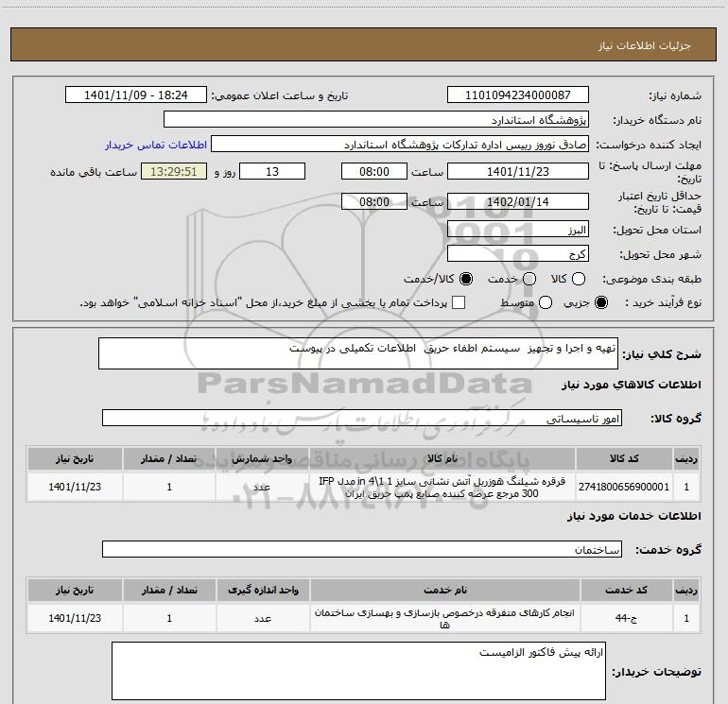The width and height of the screenshot is (728, 704).
Task: Click goods code cell 2741800656900001
Action: [624, 487]
